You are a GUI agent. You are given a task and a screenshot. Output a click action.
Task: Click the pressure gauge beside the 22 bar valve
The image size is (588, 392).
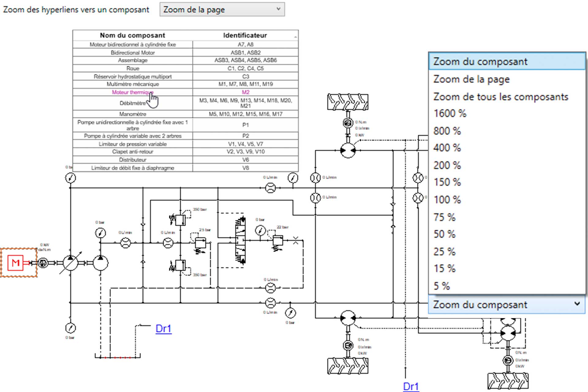pyautogui.click(x=260, y=230)
